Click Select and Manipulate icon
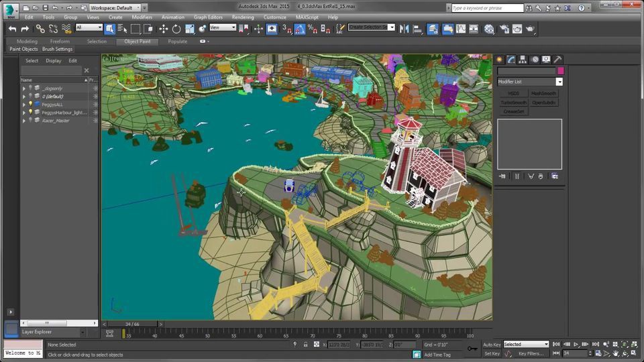Image resolution: width=644 pixels, height=362 pixels. [x=258, y=29]
